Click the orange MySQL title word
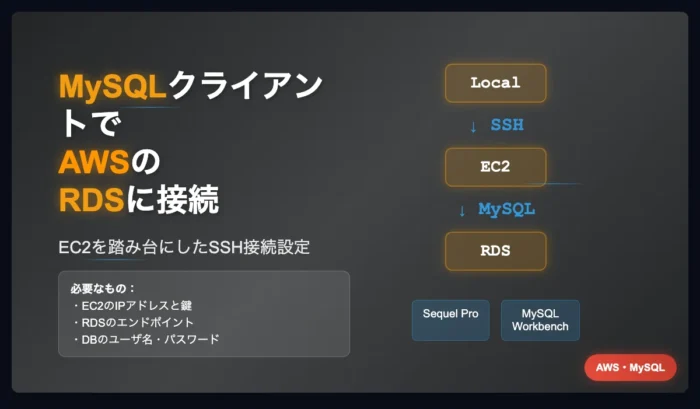The height and width of the screenshot is (409, 700). point(113,86)
